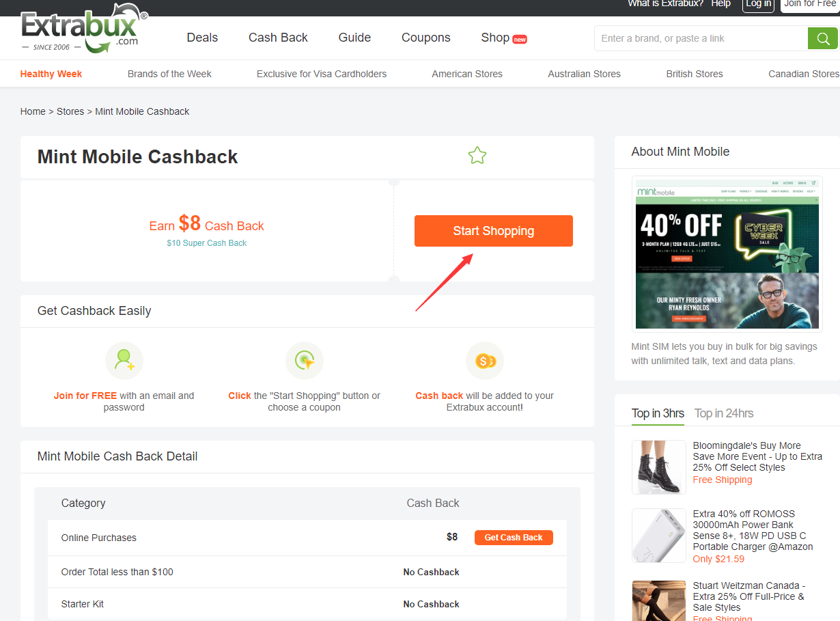
Task: Go to Canadian Stores
Action: tap(804, 74)
